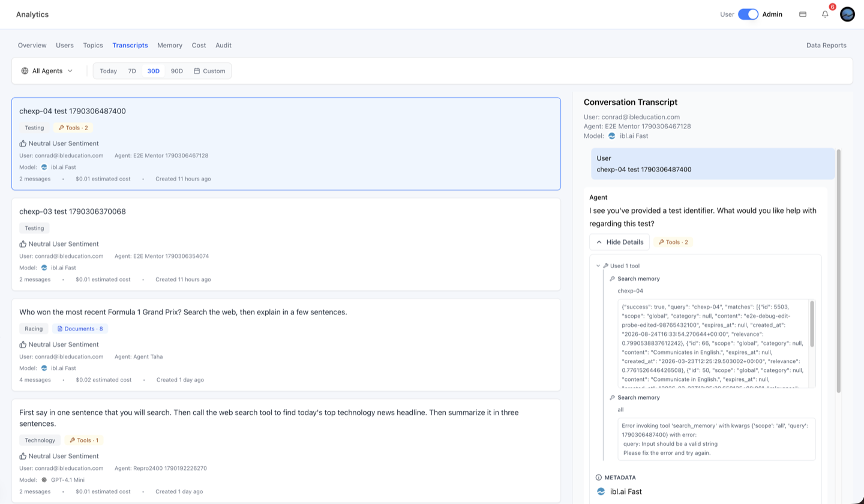Collapse the Used 1 tool section
The image size is (864, 504).
pos(619,266)
